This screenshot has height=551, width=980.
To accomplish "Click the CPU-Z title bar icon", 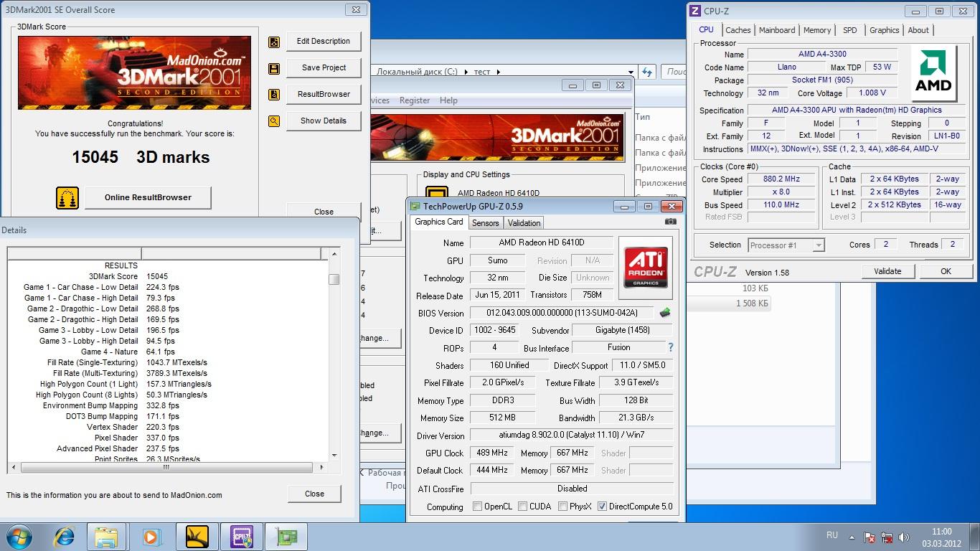I will coord(694,11).
